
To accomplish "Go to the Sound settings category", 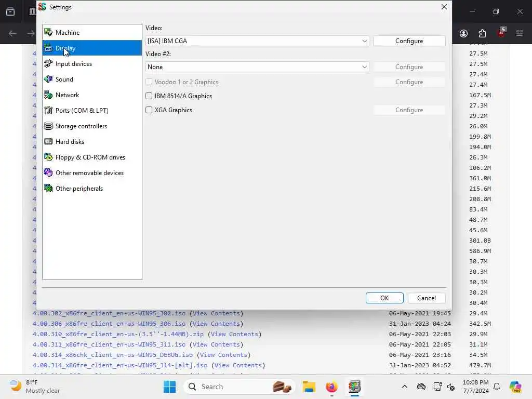I will pos(92,79).
